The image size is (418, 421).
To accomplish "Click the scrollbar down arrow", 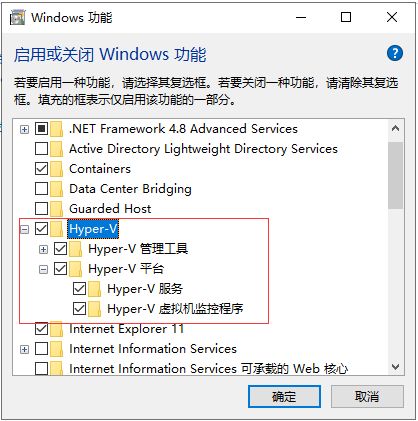I will coord(396,367).
